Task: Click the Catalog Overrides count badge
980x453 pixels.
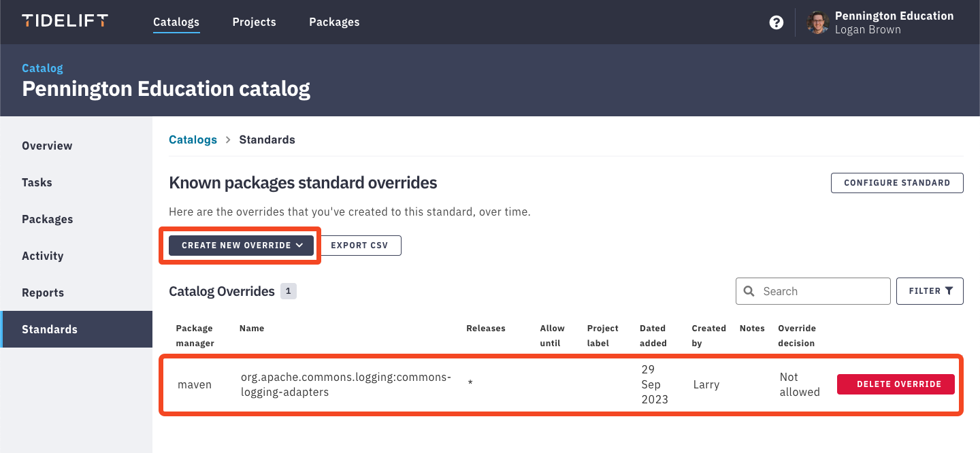Action: 288,291
